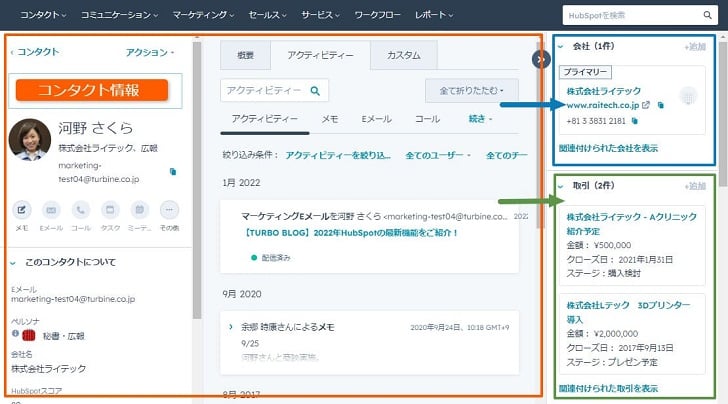Image resolution: width=728 pixels, height=404 pixels.
Task: Copy the contact email with the copy icon
Action: tap(173, 172)
